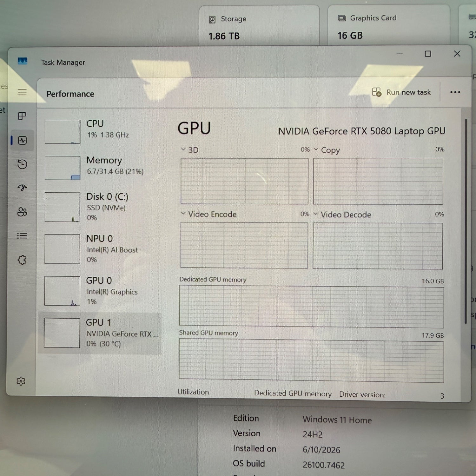Viewport: 476px width, 476px height.
Task: Click the Run new task button
Action: pos(401,92)
